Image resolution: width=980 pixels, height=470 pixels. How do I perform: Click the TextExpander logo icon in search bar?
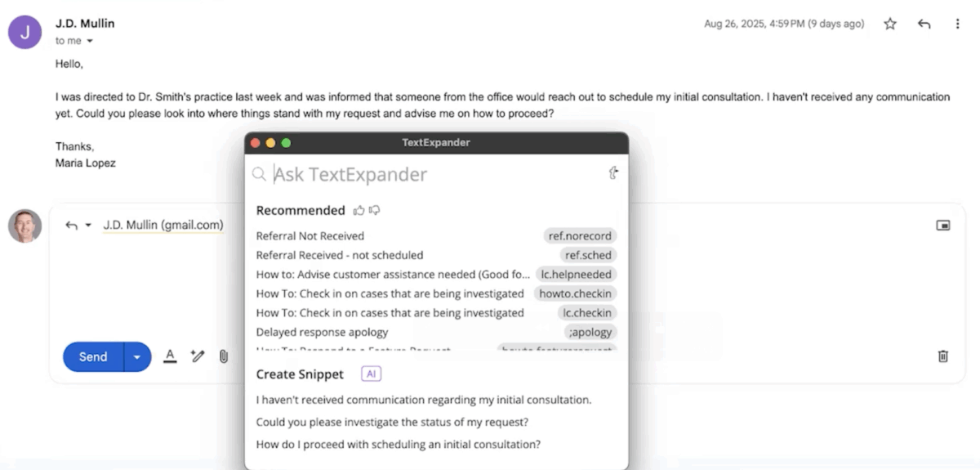click(613, 173)
